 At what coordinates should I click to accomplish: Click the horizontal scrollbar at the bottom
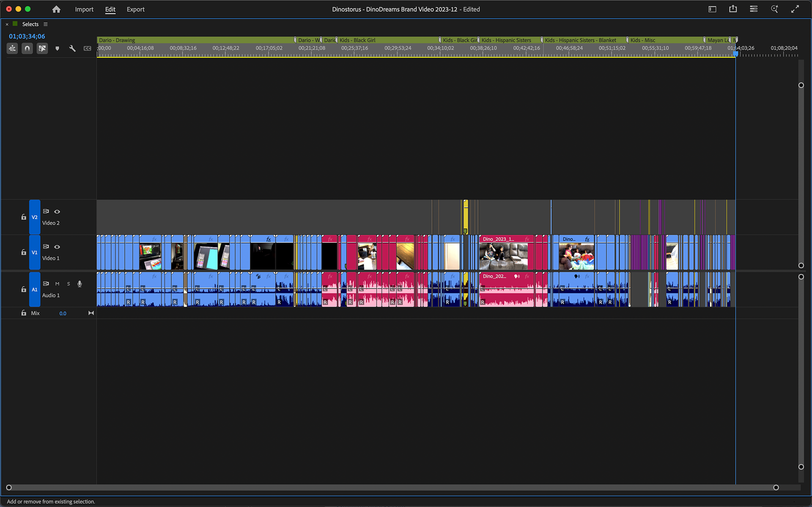pyautogui.click(x=393, y=487)
